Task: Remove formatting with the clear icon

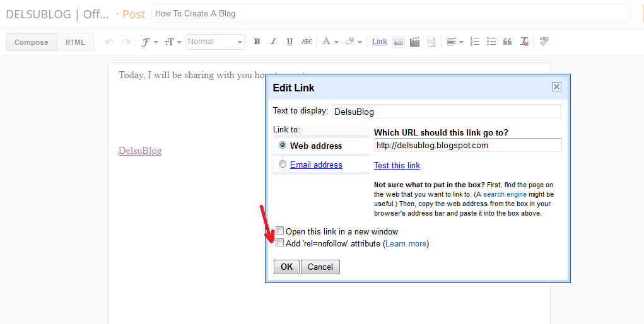Action: [x=524, y=42]
